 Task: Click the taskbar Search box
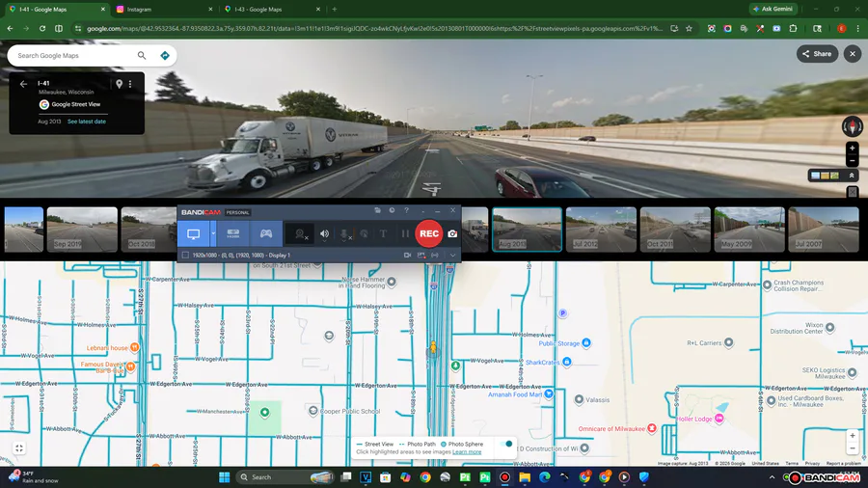(285, 477)
